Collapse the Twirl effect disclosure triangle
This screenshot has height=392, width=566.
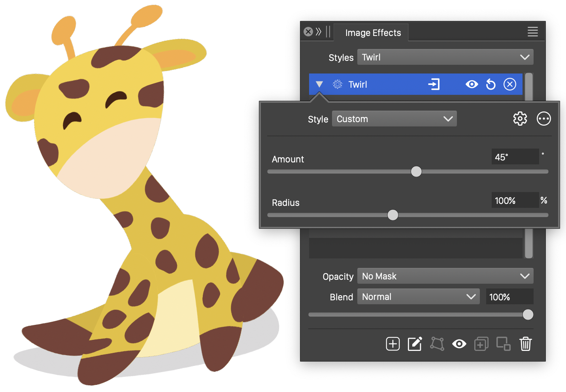coord(319,84)
